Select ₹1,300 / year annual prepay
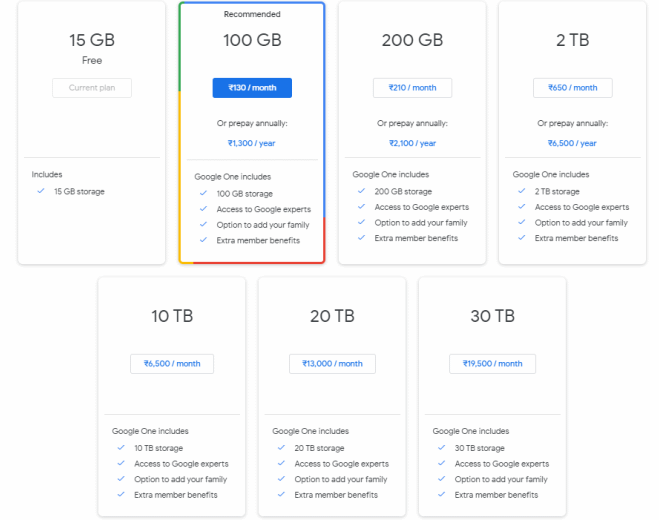Image resolution: width=659 pixels, height=520 pixels. 251,143
